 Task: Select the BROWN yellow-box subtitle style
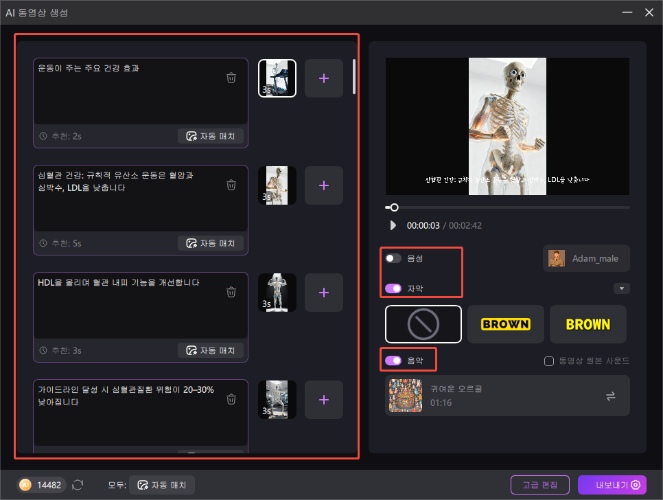click(x=506, y=324)
